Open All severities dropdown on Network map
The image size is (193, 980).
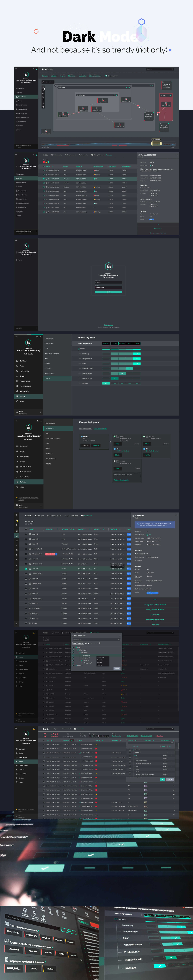coord(83,76)
